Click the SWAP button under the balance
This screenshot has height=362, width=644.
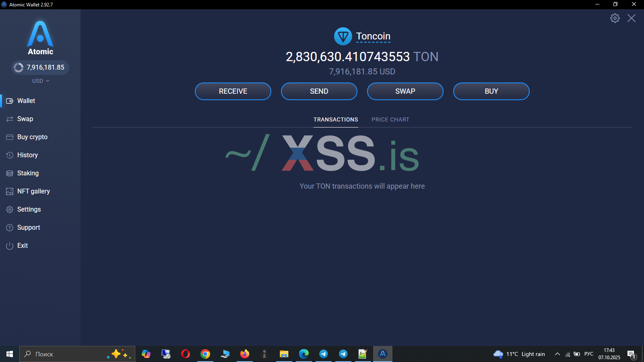click(405, 91)
